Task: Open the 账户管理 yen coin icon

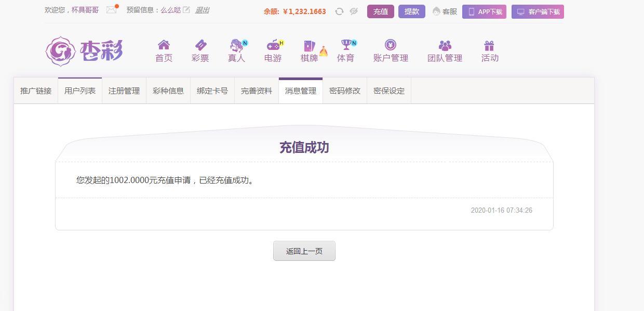Action: click(391, 45)
